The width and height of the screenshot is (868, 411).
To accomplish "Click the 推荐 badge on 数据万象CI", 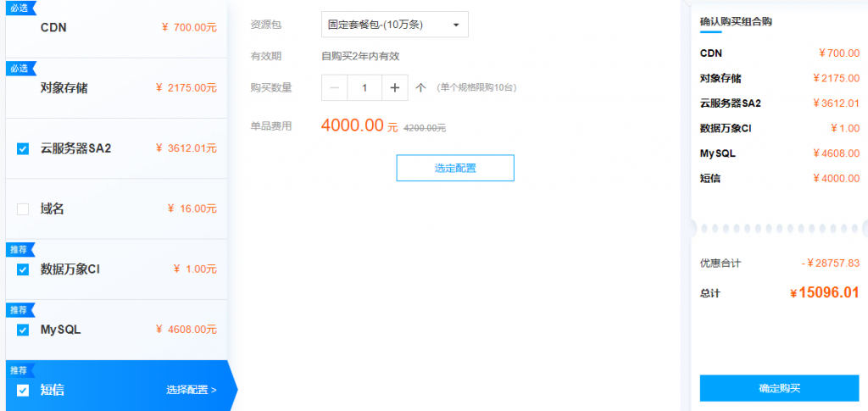I will (20, 249).
